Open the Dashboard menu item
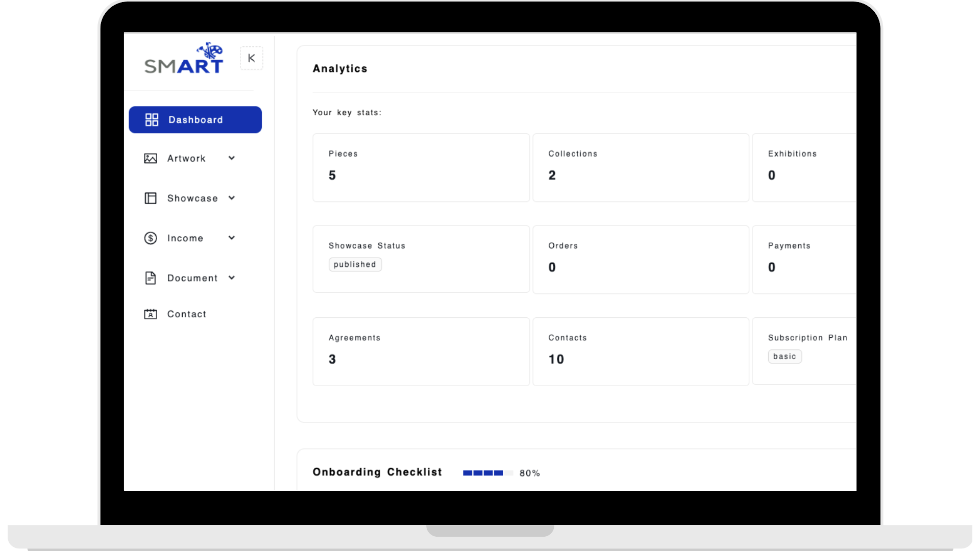 pos(195,120)
